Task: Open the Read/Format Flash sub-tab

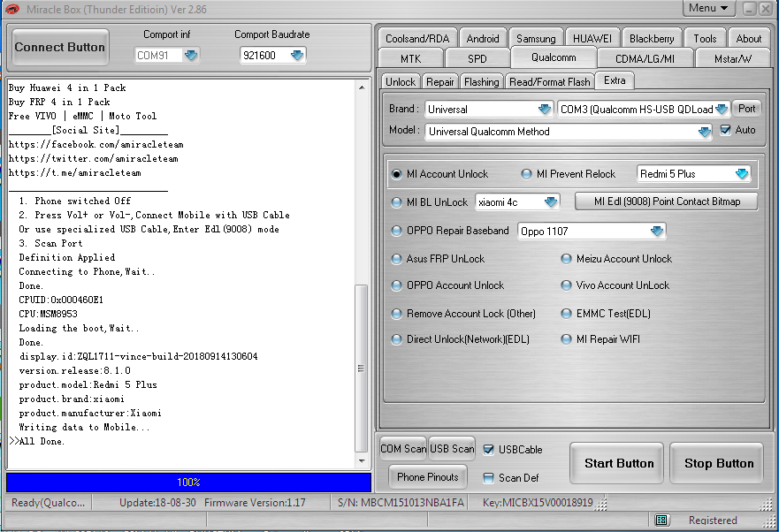Action: tap(549, 82)
